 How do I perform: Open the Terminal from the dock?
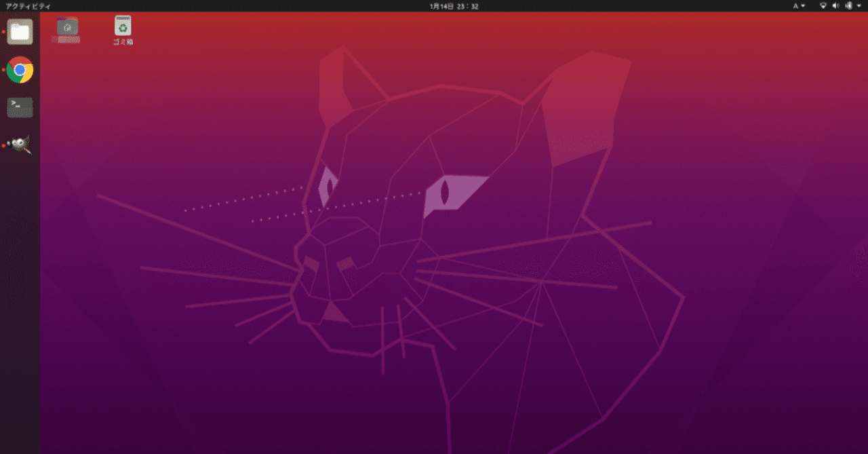[x=20, y=107]
